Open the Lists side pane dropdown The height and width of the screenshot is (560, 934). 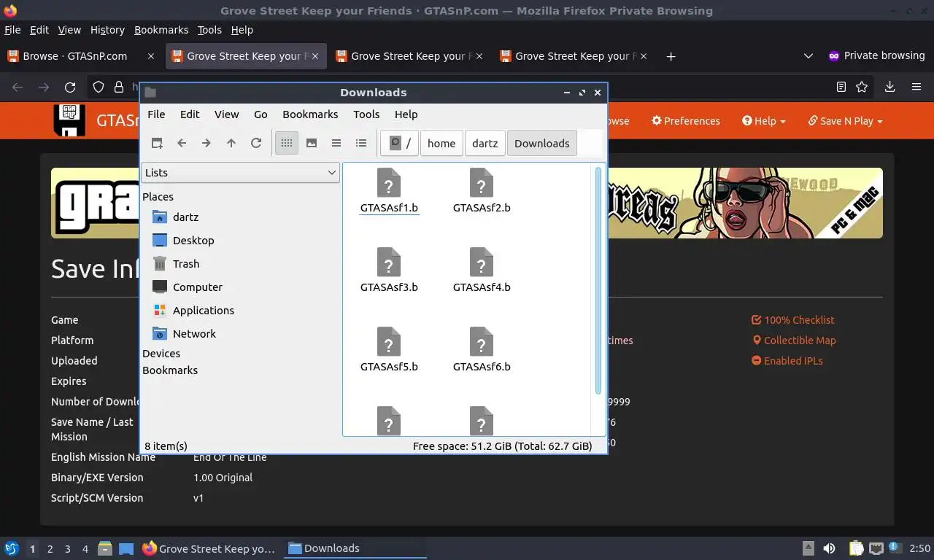[240, 173]
